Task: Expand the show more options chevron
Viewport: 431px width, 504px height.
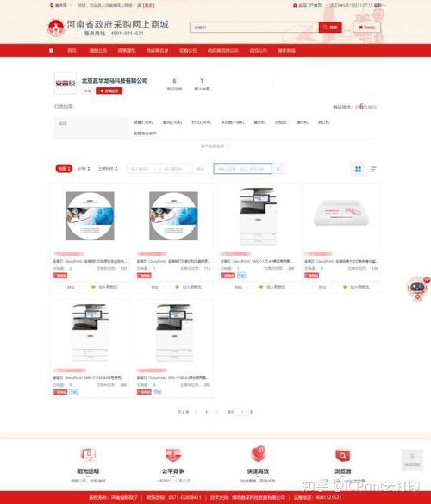Action: 215,146
